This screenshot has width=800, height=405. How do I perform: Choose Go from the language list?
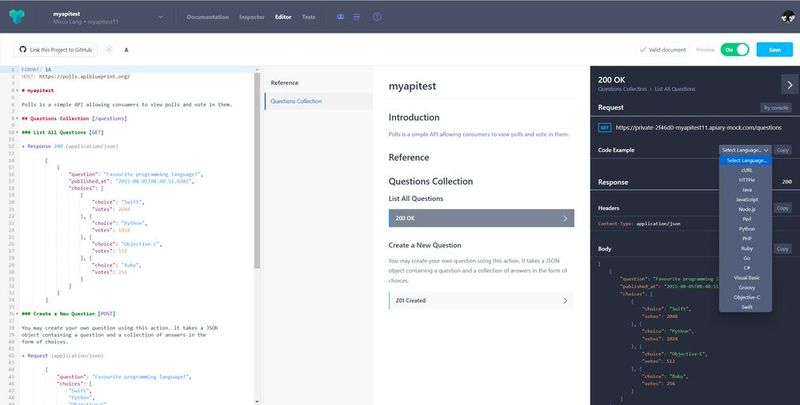point(746,258)
